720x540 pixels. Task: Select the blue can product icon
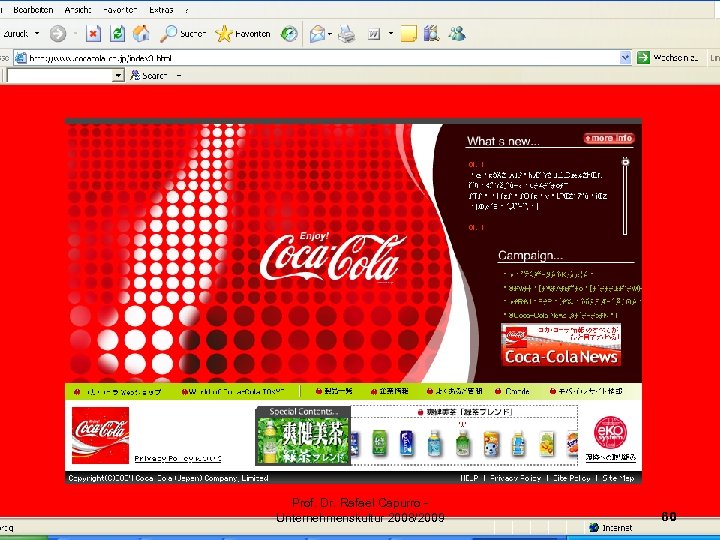[407, 443]
